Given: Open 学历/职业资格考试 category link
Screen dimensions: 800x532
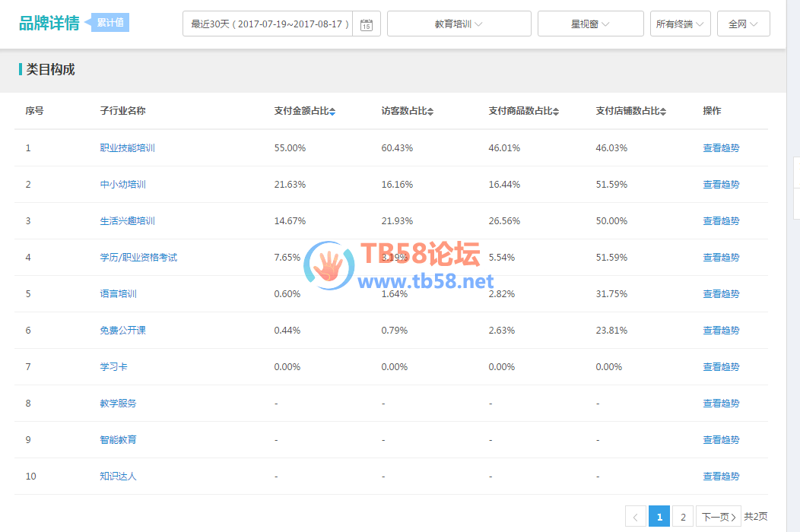Looking at the screenshot, I should (x=138, y=258).
